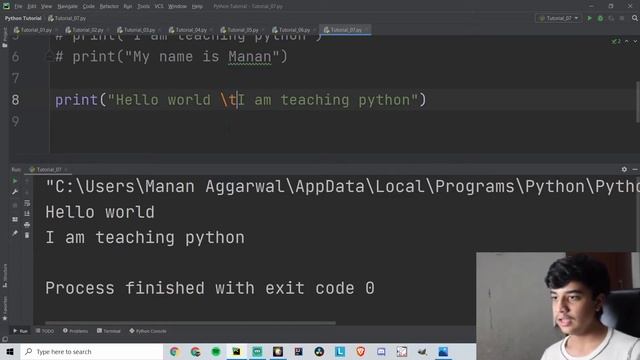Open the Terminal tool window
Screen dimensions: 640x360
pos(109,331)
